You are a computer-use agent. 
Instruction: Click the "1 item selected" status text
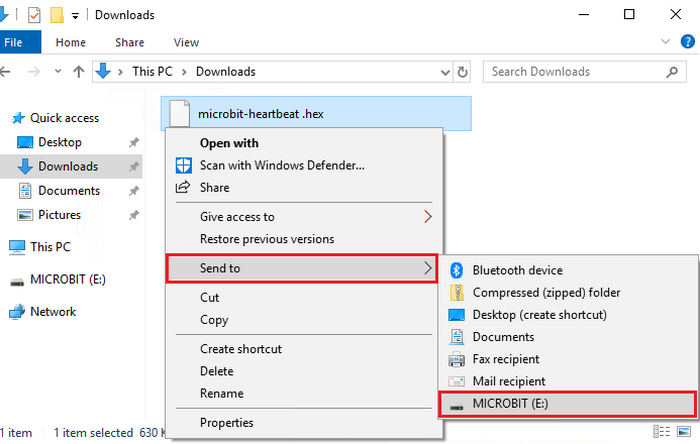coord(93,433)
